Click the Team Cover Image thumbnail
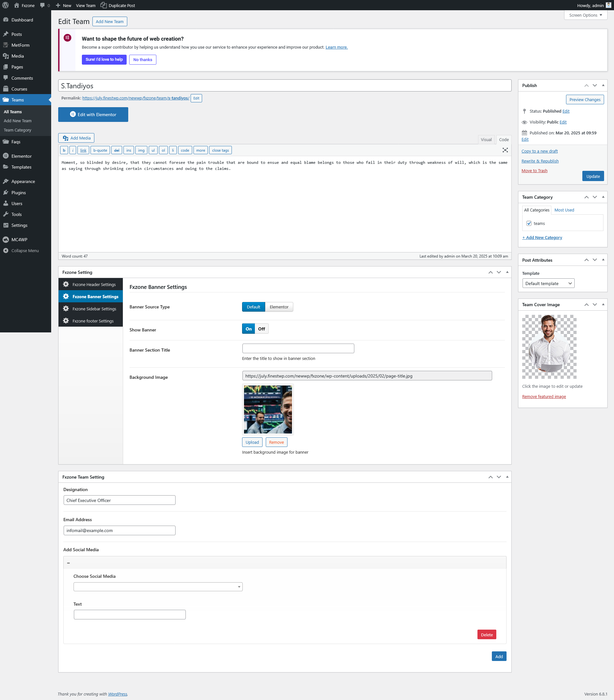Screen dimensions: 614x700 pos(549,346)
